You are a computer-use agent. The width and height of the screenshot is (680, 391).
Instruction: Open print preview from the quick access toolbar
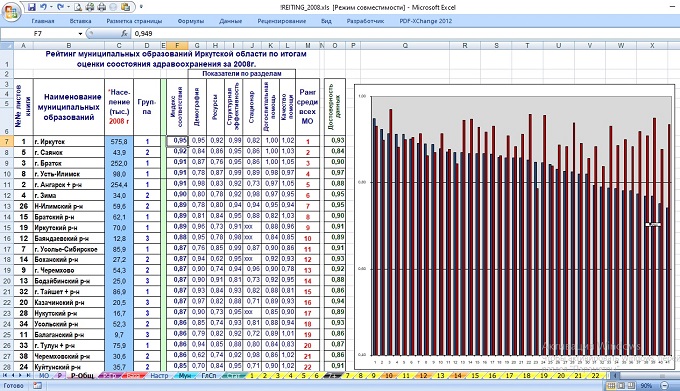point(78,7)
